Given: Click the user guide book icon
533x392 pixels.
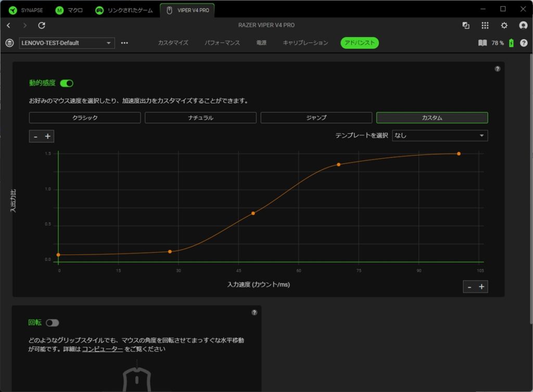Looking at the screenshot, I should (x=483, y=43).
